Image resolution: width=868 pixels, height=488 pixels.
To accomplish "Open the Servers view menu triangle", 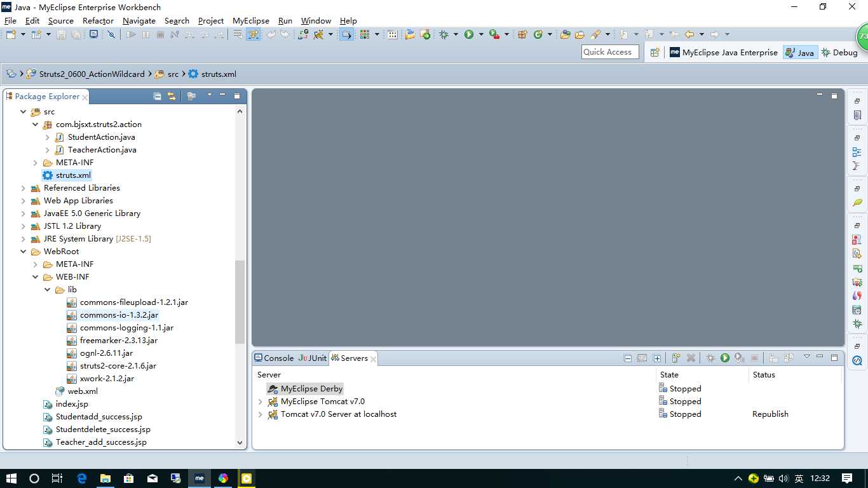I will [806, 357].
